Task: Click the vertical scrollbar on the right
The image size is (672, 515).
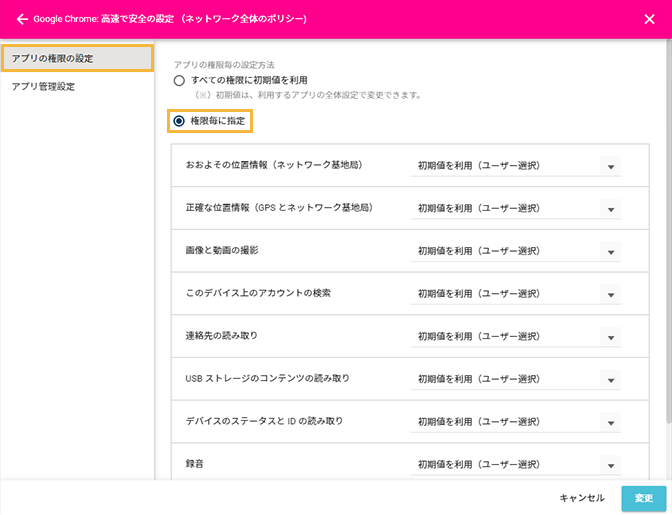Action: (x=669, y=231)
